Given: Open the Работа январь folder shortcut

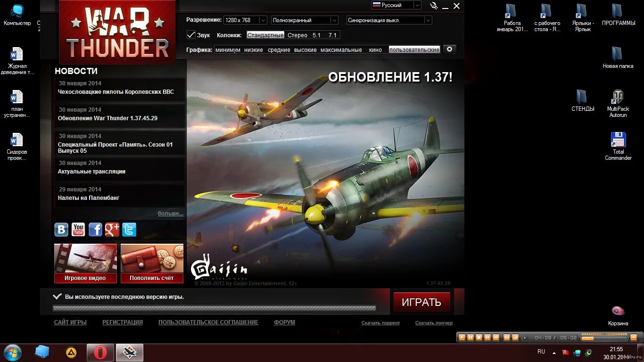Looking at the screenshot, I should click(x=512, y=18).
